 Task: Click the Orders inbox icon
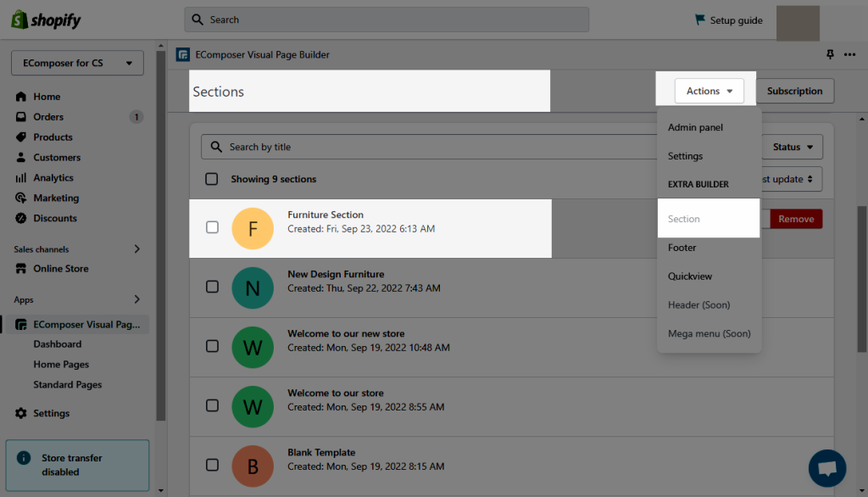pyautogui.click(x=21, y=117)
